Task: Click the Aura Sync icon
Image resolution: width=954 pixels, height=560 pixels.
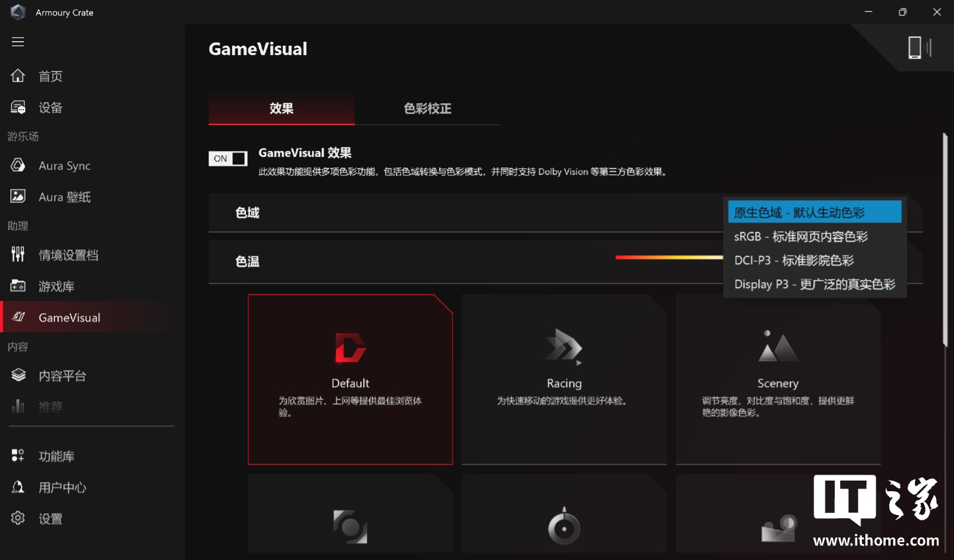Action: 18,165
